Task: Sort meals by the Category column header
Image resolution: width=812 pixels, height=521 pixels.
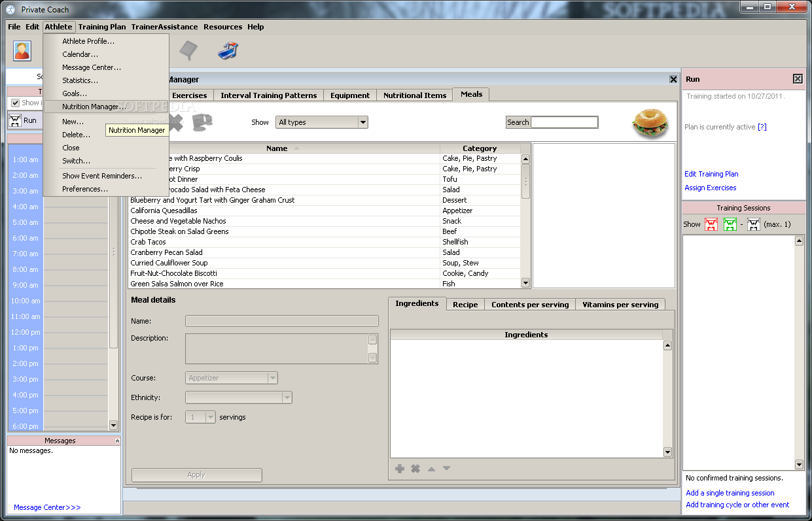Action: (480, 148)
